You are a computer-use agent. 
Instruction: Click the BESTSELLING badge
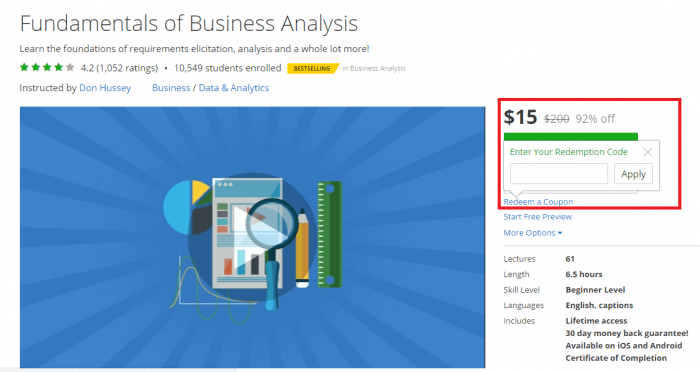[x=312, y=68]
